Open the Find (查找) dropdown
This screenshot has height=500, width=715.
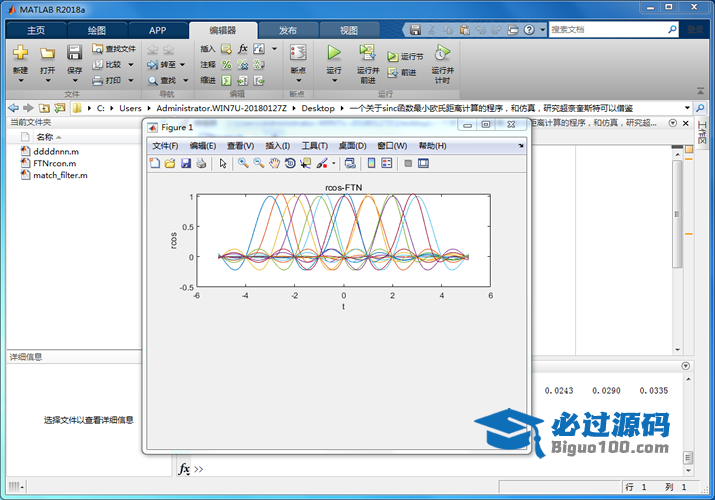[x=186, y=80]
